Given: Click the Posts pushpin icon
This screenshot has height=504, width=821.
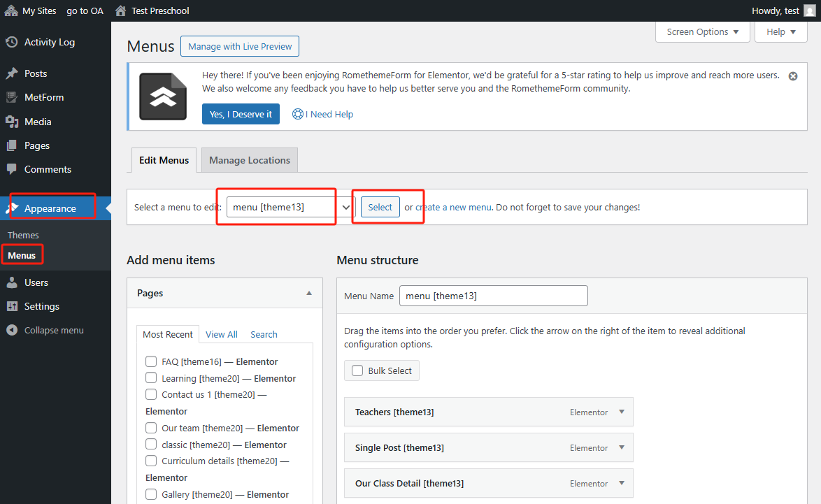Looking at the screenshot, I should click(12, 73).
